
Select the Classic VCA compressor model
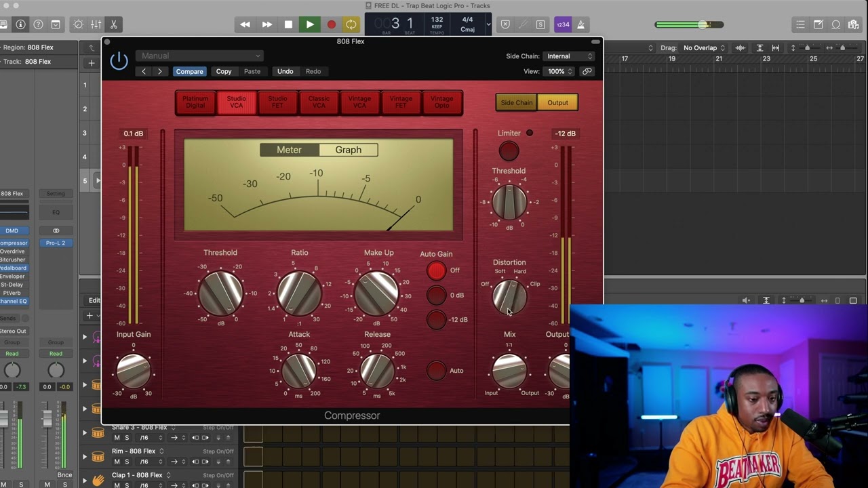point(319,102)
